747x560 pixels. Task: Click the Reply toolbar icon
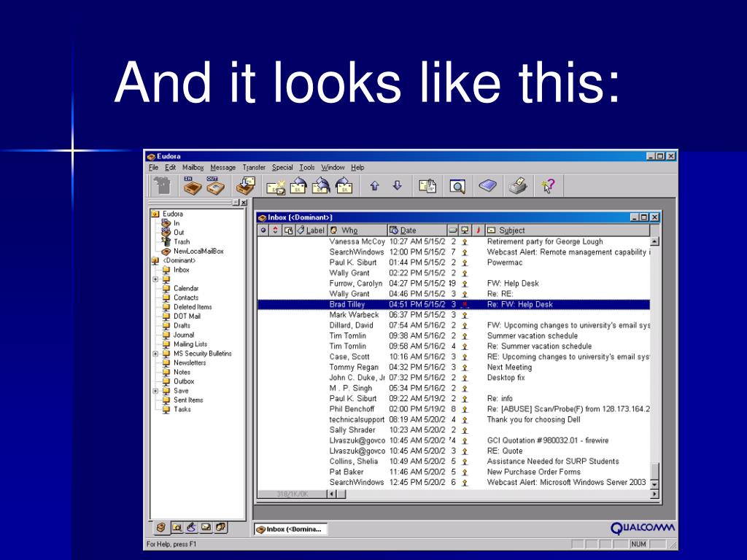point(298,186)
